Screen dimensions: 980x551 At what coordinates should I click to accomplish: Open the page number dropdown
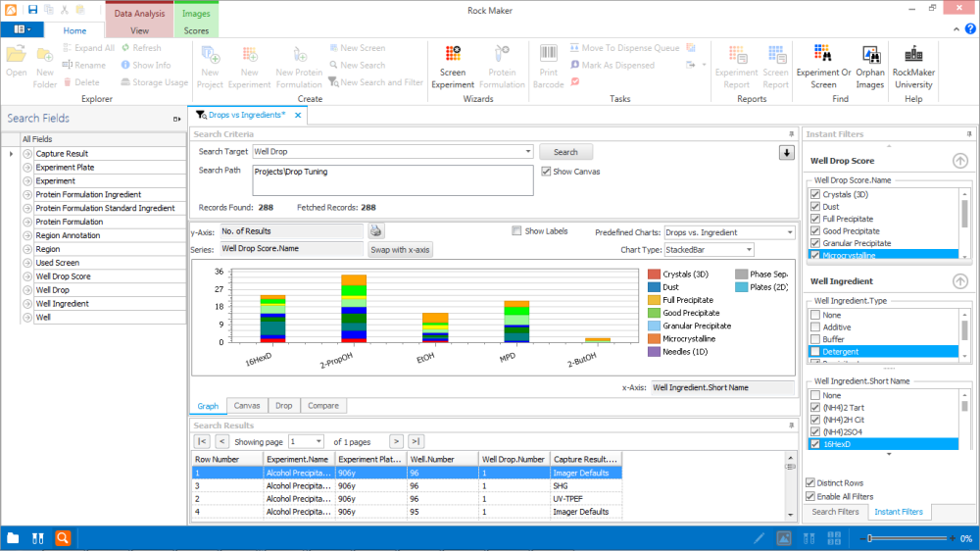[318, 441]
